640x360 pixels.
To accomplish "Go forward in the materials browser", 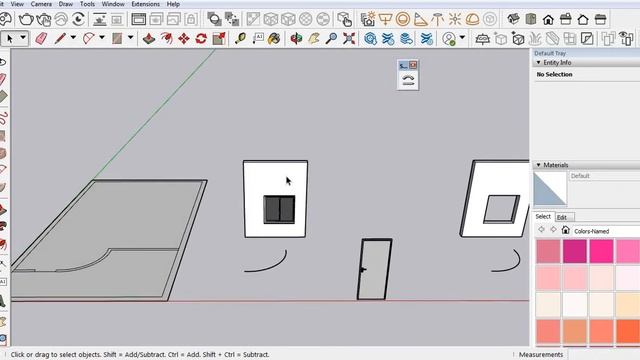I will 553,230.
